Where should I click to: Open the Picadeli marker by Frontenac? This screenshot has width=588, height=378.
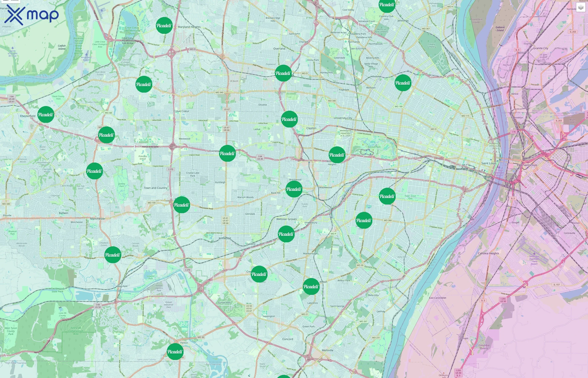coord(227,154)
